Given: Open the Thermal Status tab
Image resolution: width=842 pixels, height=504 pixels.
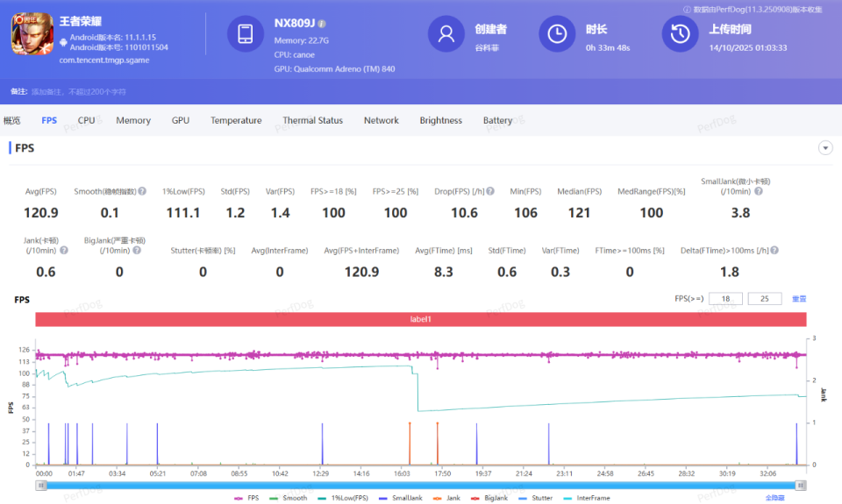Looking at the screenshot, I should click(312, 120).
